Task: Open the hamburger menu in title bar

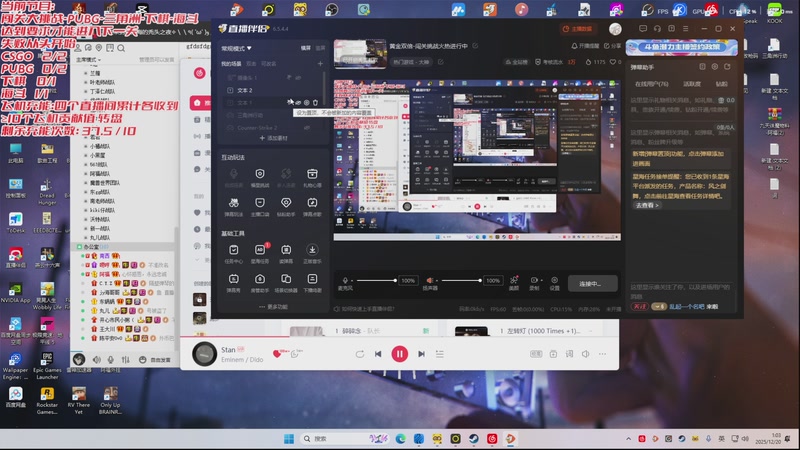Action: coord(686,29)
